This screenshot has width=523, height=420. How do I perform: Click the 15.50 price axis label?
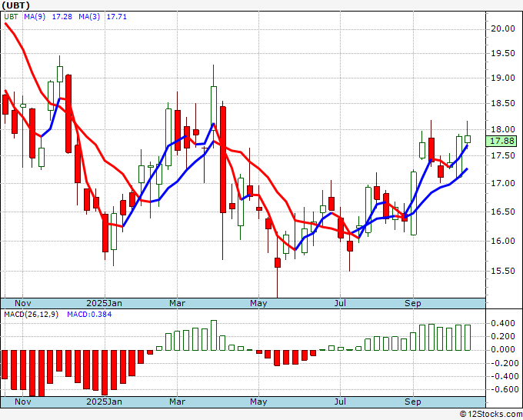(503, 271)
